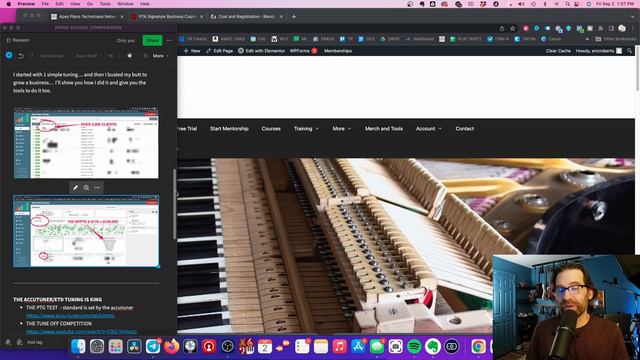Click the Random notebook label

(x=18, y=40)
